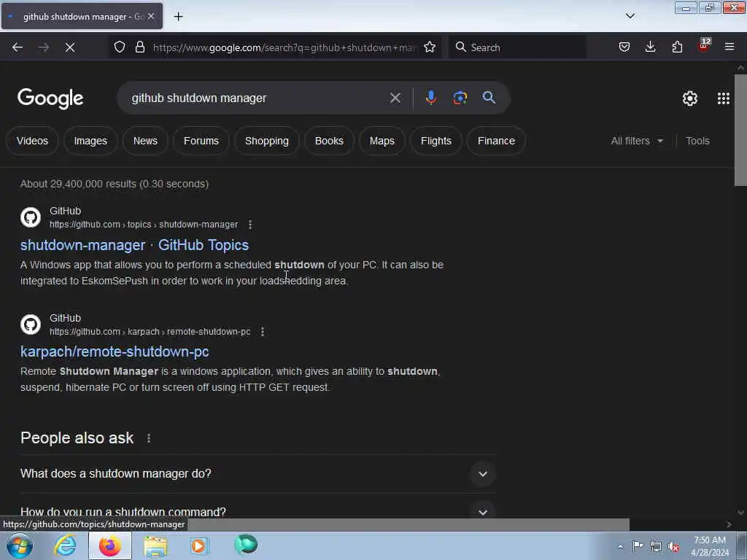Toggle the muted volume tray icon

click(x=673, y=547)
